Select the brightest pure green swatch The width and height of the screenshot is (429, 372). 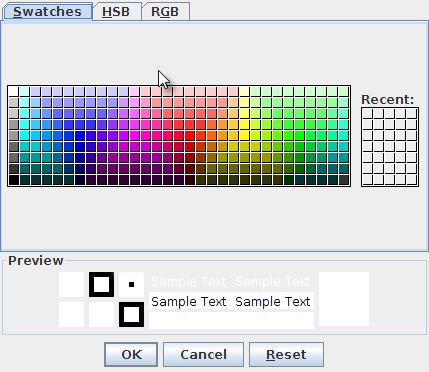(x=300, y=135)
